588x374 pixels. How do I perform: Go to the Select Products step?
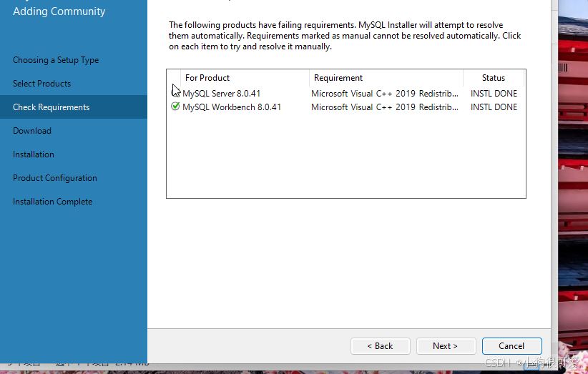41,84
